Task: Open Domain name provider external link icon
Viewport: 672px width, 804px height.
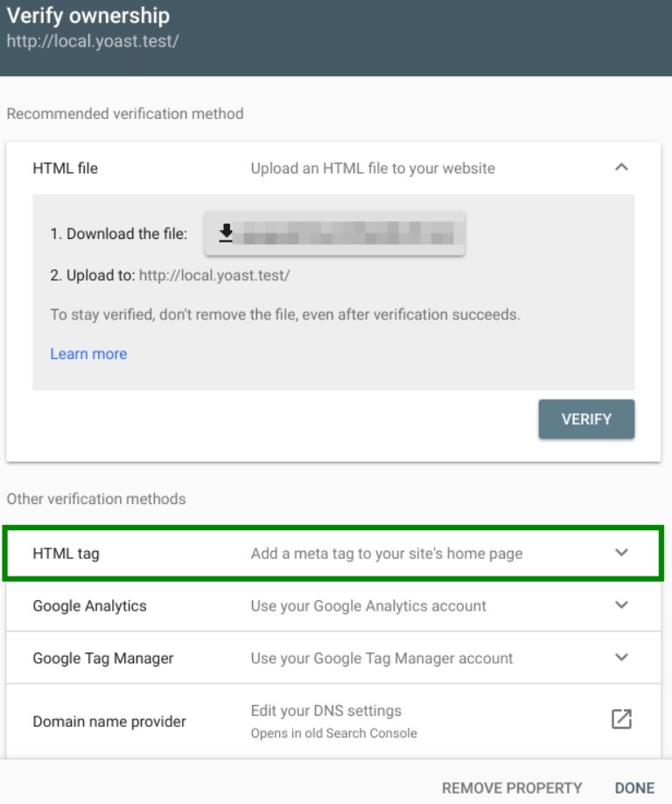Action: click(621, 719)
